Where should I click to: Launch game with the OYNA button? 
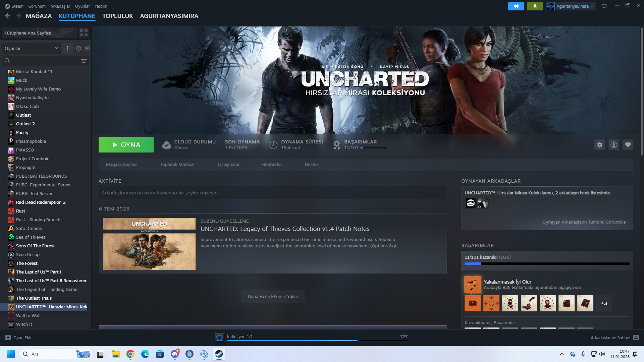[126, 145]
